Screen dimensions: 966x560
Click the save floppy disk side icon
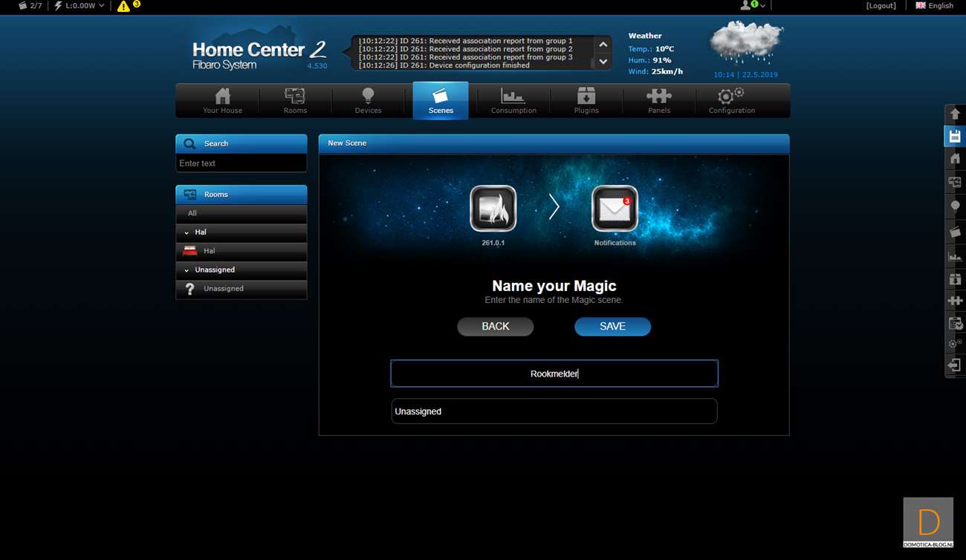tap(956, 136)
